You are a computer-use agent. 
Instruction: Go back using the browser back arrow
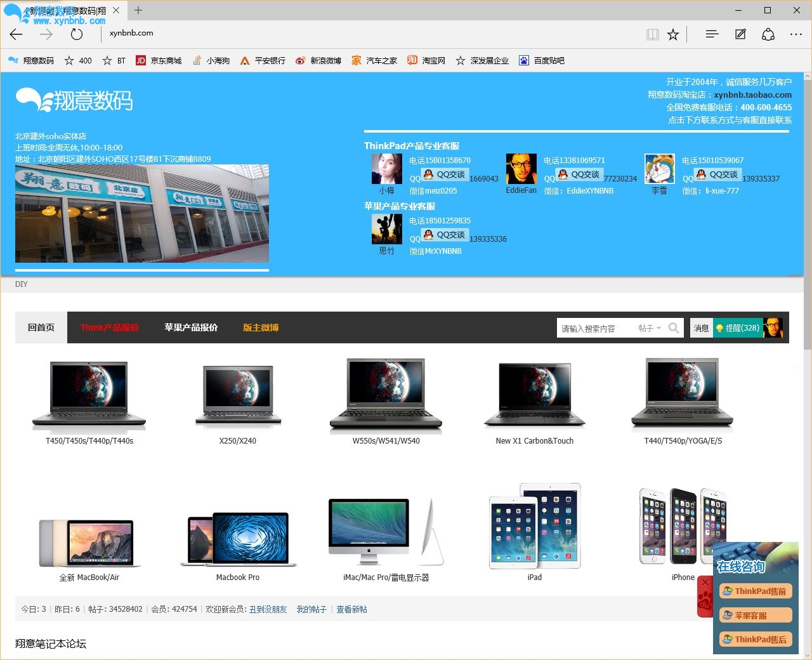click(16, 34)
